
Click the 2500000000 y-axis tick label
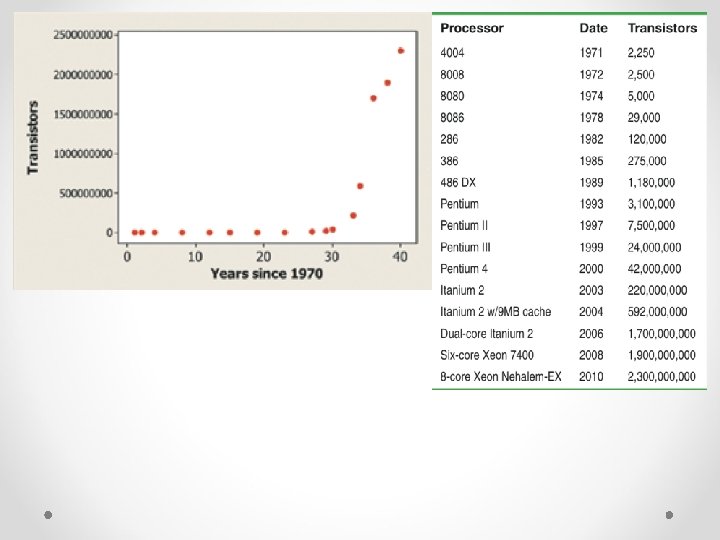(x=83, y=35)
